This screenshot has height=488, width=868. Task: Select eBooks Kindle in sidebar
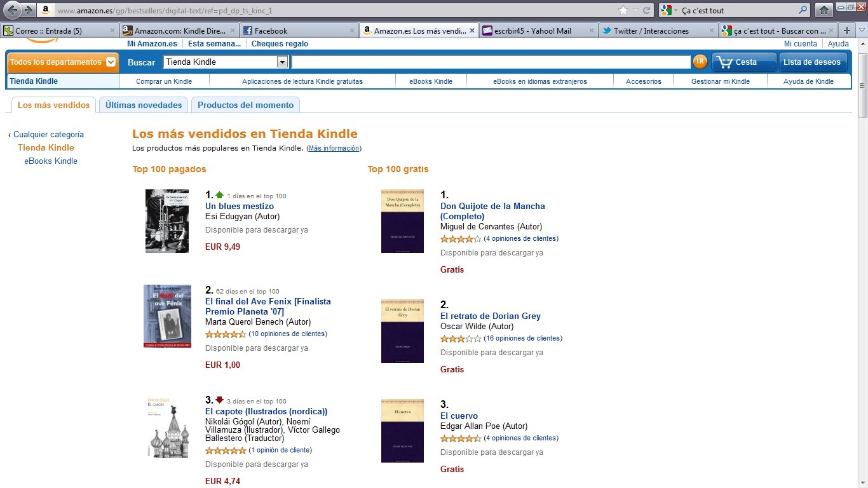pyautogui.click(x=51, y=161)
